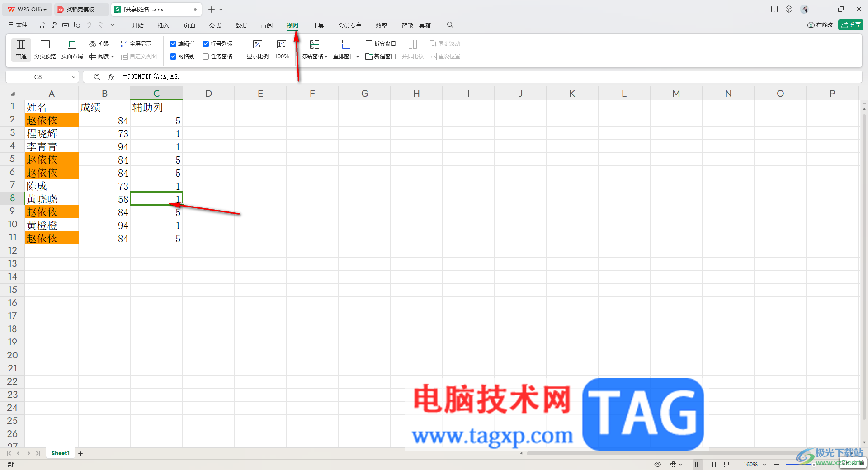Click the green 分享 (Share) button
This screenshot has height=470, width=868.
pyautogui.click(x=851, y=25)
